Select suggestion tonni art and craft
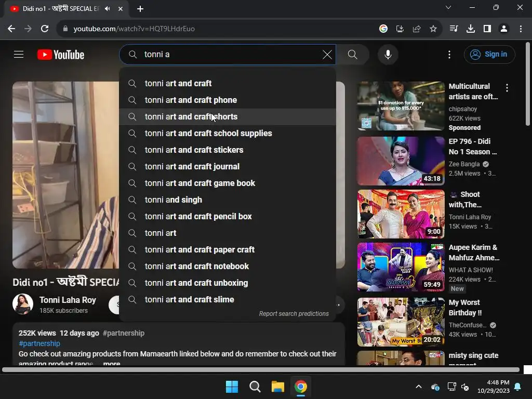 228,84
